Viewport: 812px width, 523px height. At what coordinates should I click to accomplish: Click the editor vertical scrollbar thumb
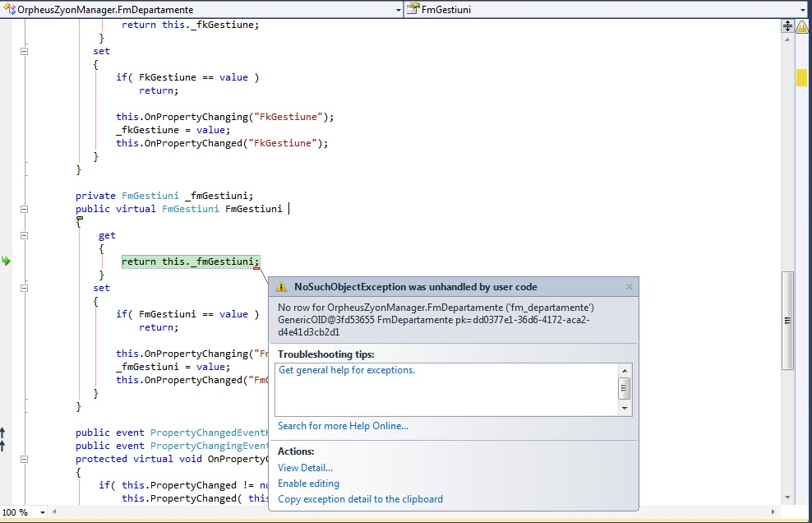[x=787, y=321]
